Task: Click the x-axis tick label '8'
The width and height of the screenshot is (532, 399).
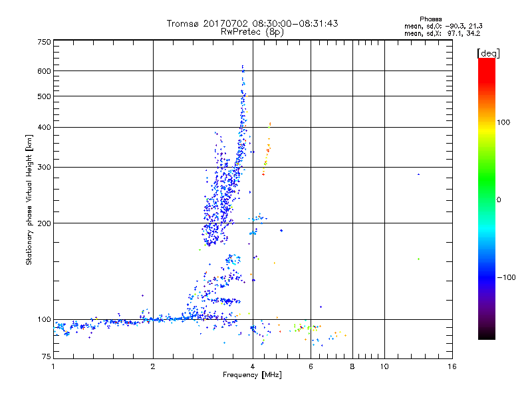Action: coord(352,366)
